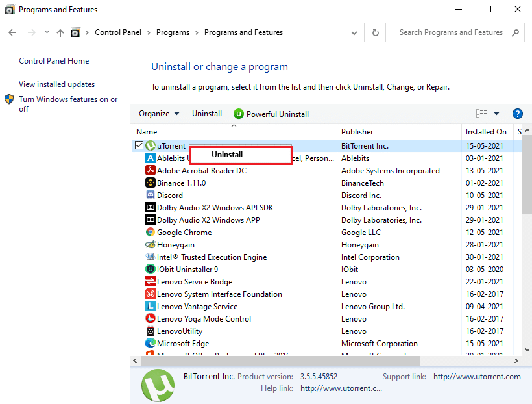Screen dimensions: 532x404
Task: Uncheck the µTorrent checkbox
Action: (139, 145)
